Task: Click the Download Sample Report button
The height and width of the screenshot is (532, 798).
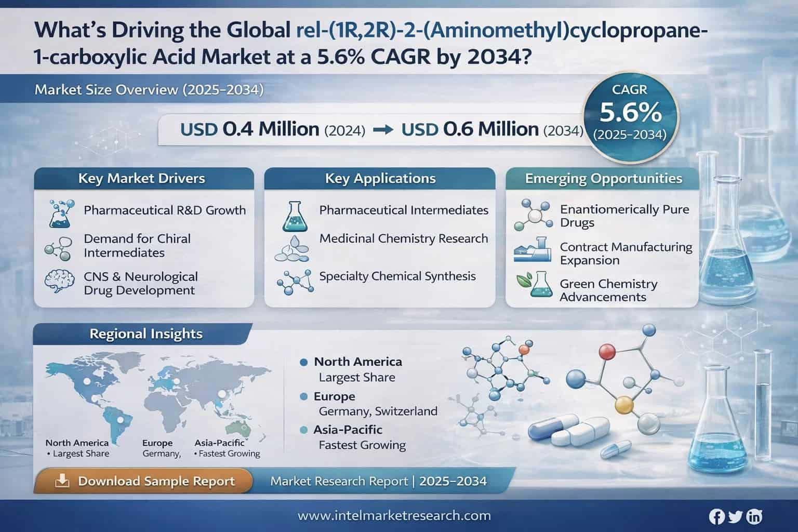Action: click(x=143, y=482)
